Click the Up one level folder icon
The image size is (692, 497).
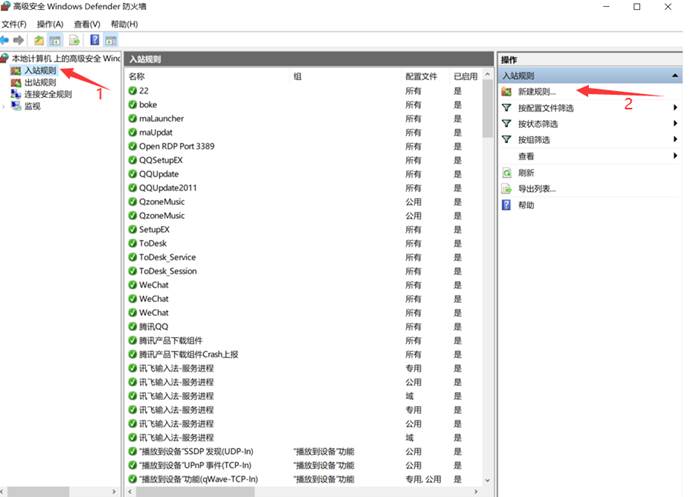coord(39,41)
